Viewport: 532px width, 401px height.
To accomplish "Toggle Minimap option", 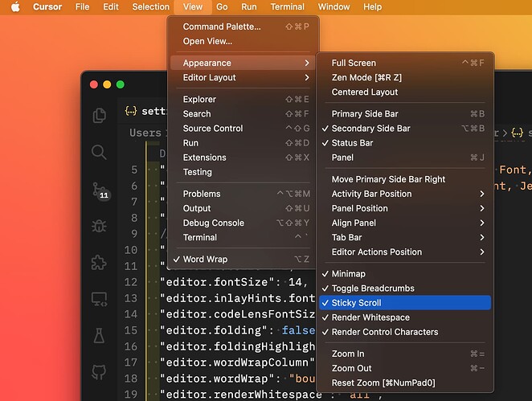I will (x=405, y=273).
